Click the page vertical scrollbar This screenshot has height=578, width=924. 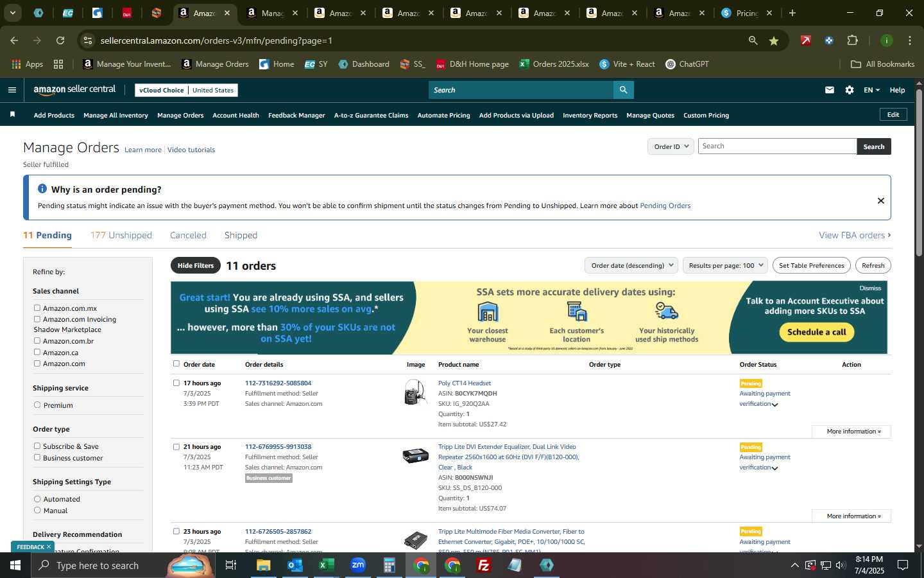coord(919,173)
